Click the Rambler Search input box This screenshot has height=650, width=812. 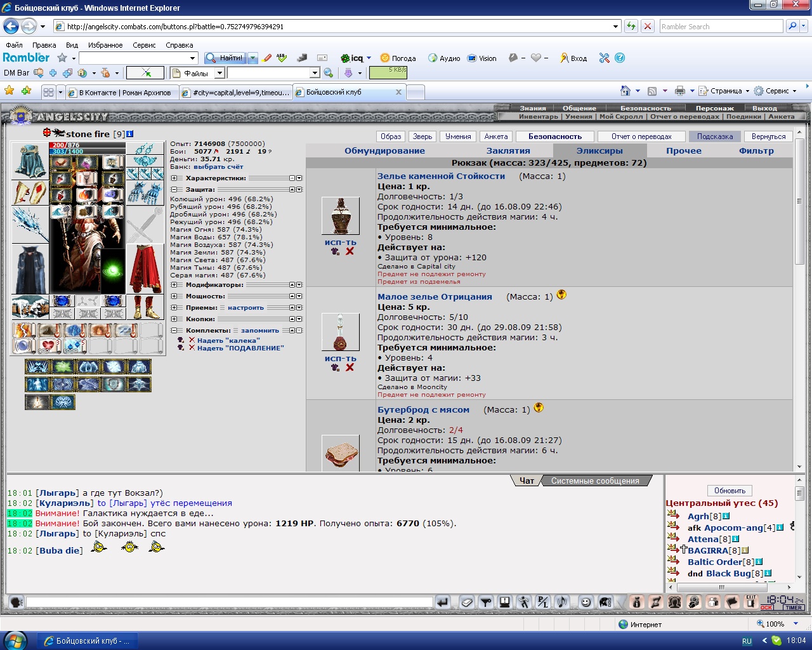tap(721, 27)
